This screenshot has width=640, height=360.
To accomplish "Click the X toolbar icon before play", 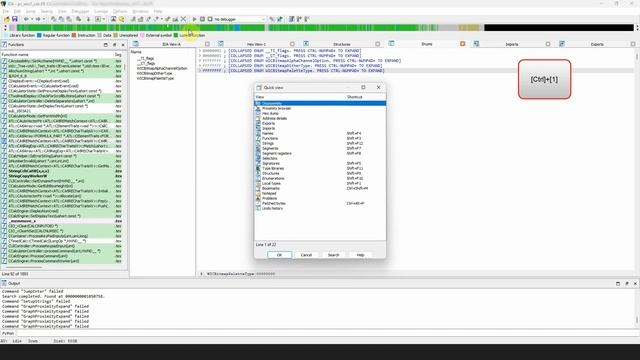I will 183,19.
